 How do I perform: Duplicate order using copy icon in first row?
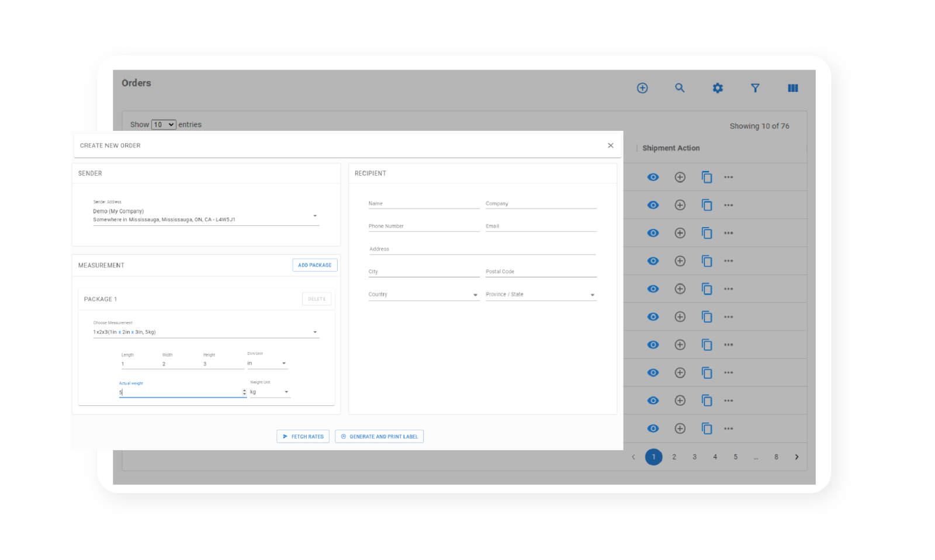[x=707, y=177]
